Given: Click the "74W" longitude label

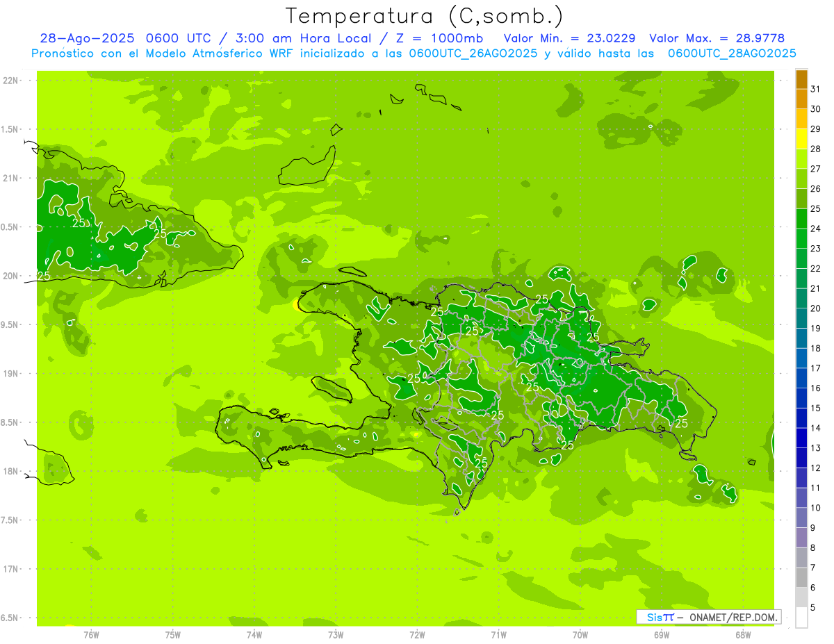Looking at the screenshot, I should [254, 634].
